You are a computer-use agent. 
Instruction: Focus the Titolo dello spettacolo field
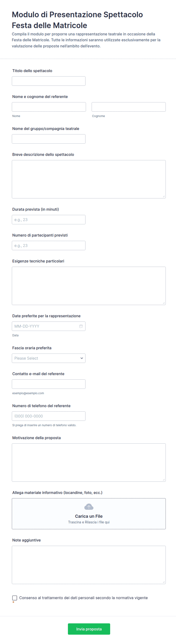(49, 81)
